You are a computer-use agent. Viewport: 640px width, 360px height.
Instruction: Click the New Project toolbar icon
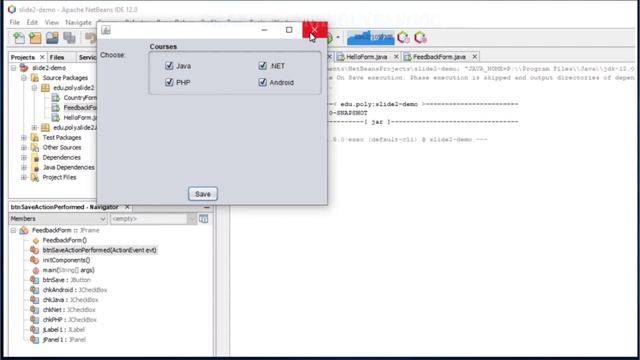pyautogui.click(x=35, y=38)
